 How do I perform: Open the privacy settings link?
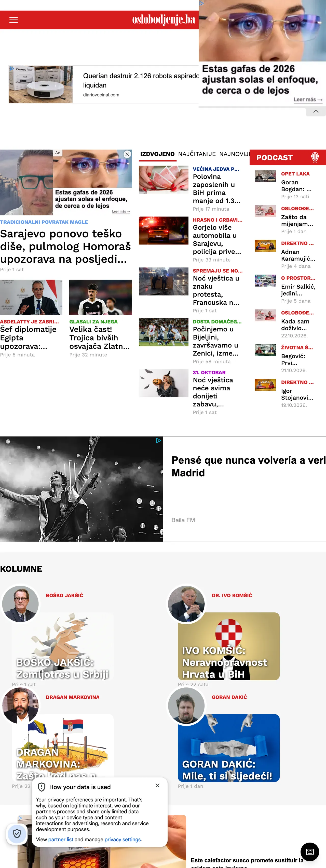point(123,839)
